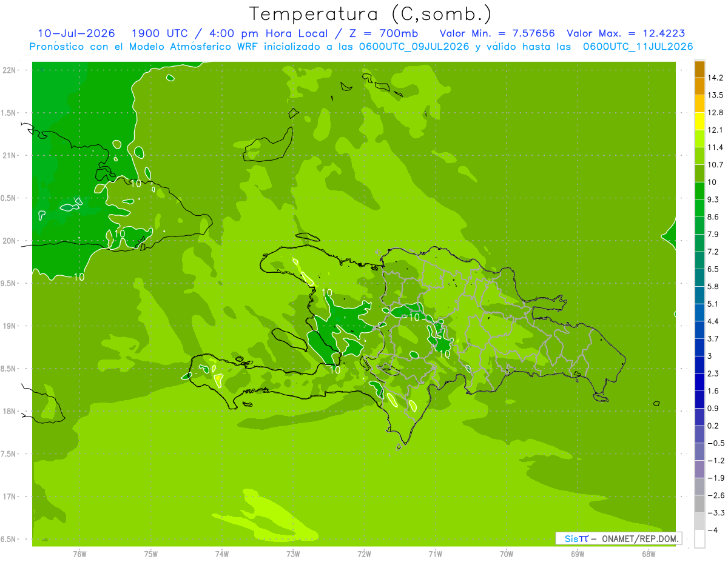Image resolution: width=728 pixels, height=562 pixels.
Task: Click the "-4" color scale label
Action: [x=712, y=530]
